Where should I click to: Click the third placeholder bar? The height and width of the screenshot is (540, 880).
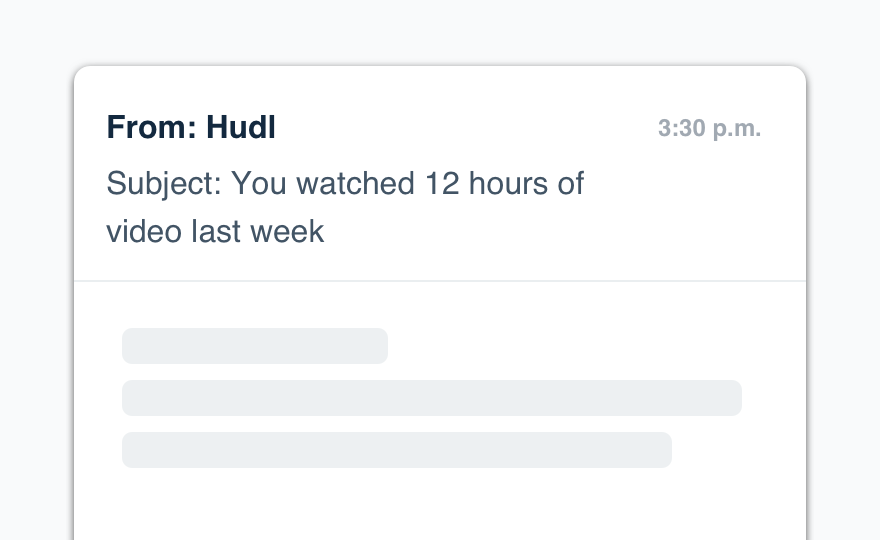396,450
